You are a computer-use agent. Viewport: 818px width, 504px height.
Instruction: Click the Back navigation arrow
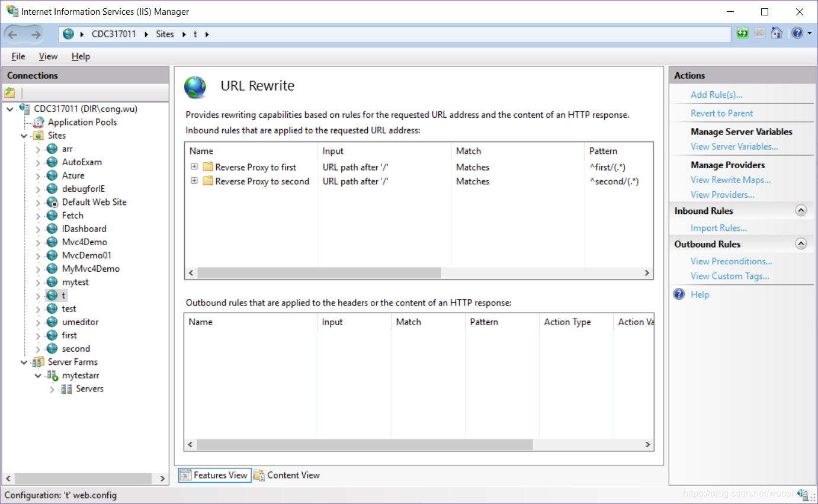[x=13, y=34]
